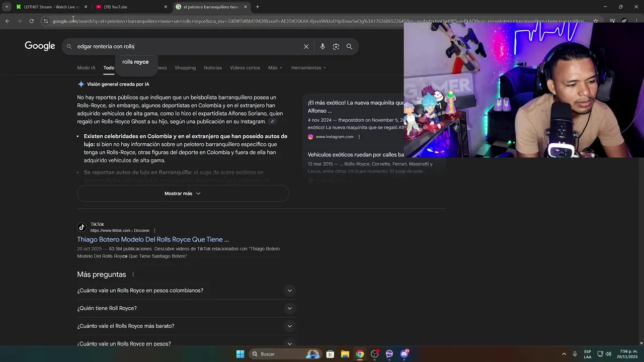
Task: Expand '¿Cuánto vale el Rolls Royce más barato?'
Action: coord(186,326)
